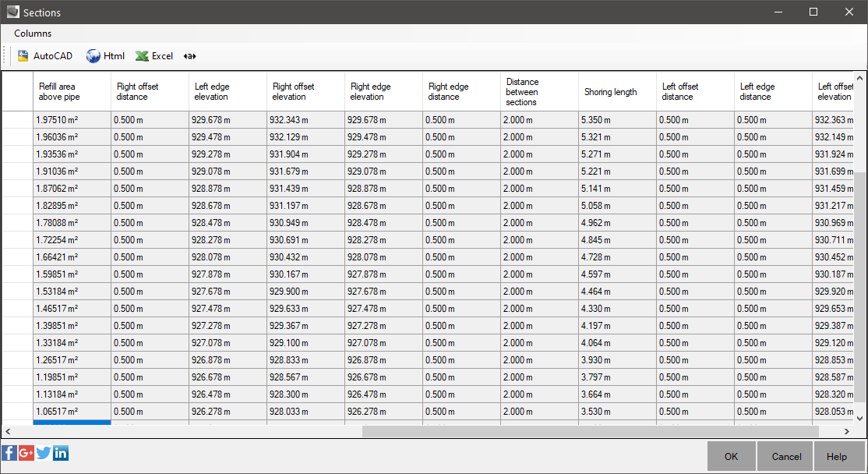Select 'Refill area above pipe' column header
Screen dimensions: 868x474
click(72, 91)
